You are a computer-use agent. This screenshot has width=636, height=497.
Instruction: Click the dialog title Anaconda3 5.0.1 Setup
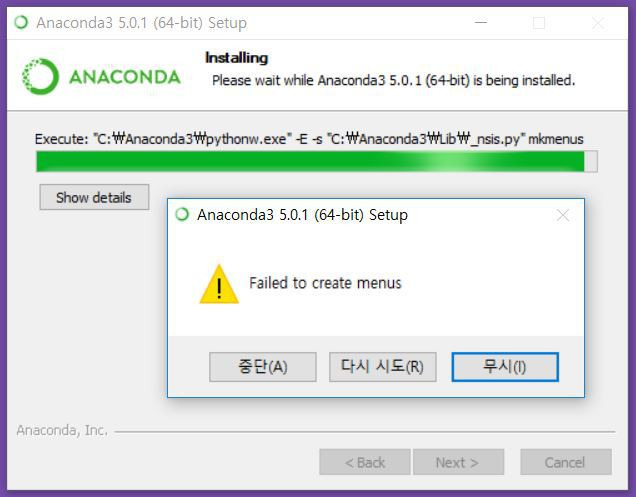(302, 215)
